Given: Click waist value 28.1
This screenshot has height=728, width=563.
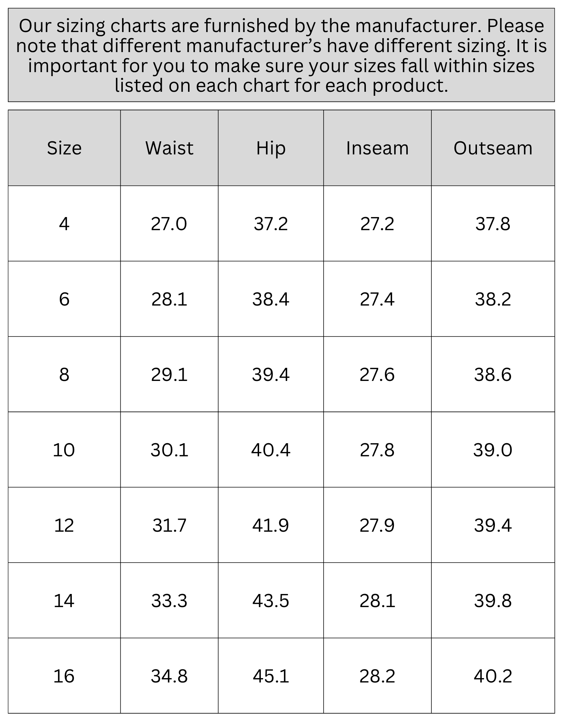Looking at the screenshot, I should [x=169, y=299].
